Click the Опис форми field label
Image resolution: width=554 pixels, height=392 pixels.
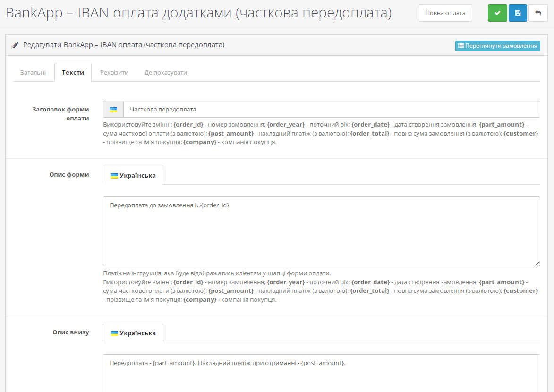click(x=69, y=174)
